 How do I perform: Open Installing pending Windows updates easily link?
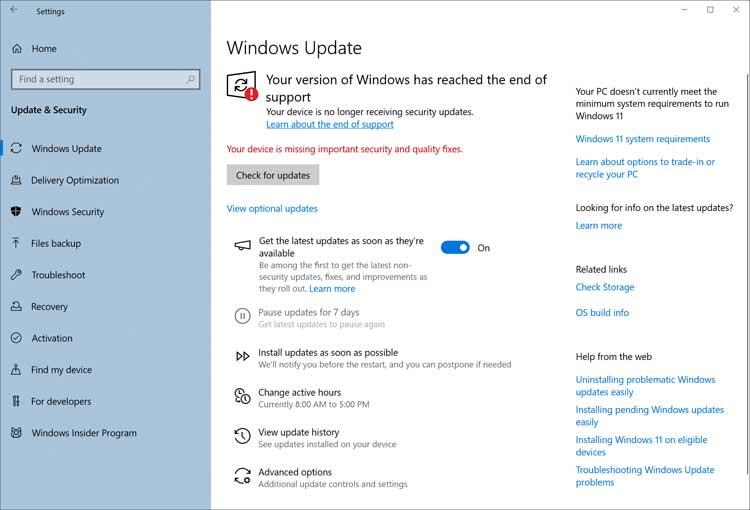650,416
